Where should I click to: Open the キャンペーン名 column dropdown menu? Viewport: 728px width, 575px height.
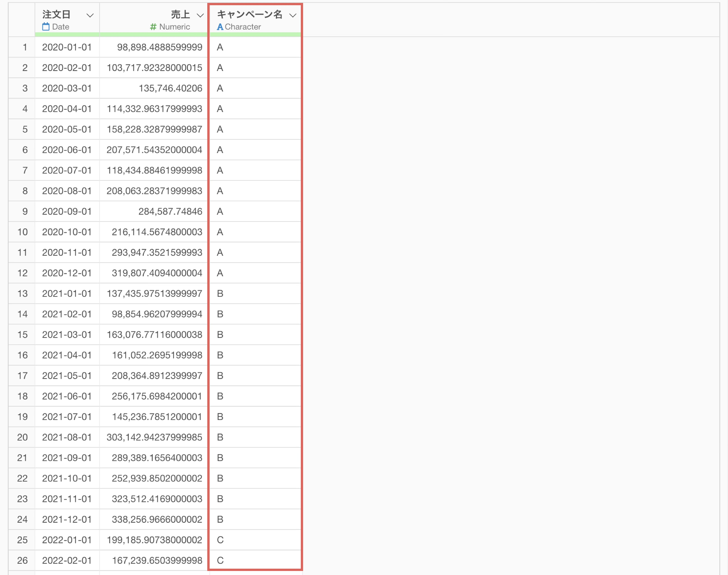292,15
